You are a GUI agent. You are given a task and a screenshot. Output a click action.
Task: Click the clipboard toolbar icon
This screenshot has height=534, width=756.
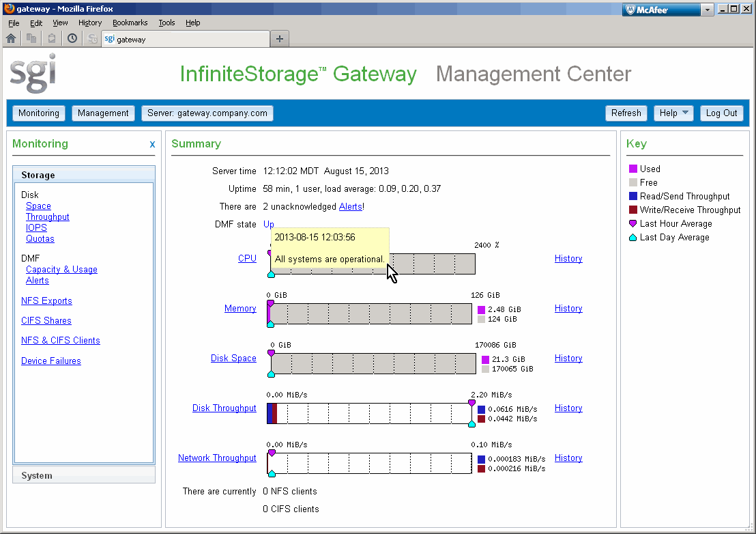pos(52,39)
